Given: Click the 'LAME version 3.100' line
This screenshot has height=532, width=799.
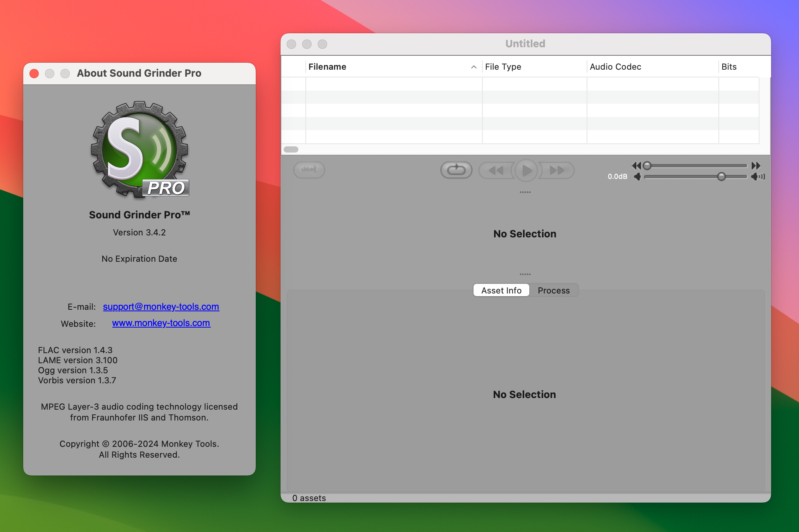Looking at the screenshot, I should point(77,360).
